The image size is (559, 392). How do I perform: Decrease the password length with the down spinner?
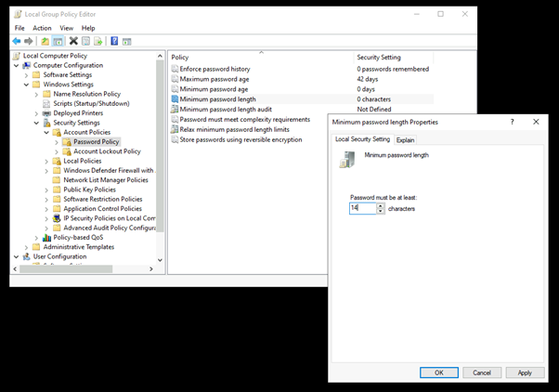pos(381,211)
